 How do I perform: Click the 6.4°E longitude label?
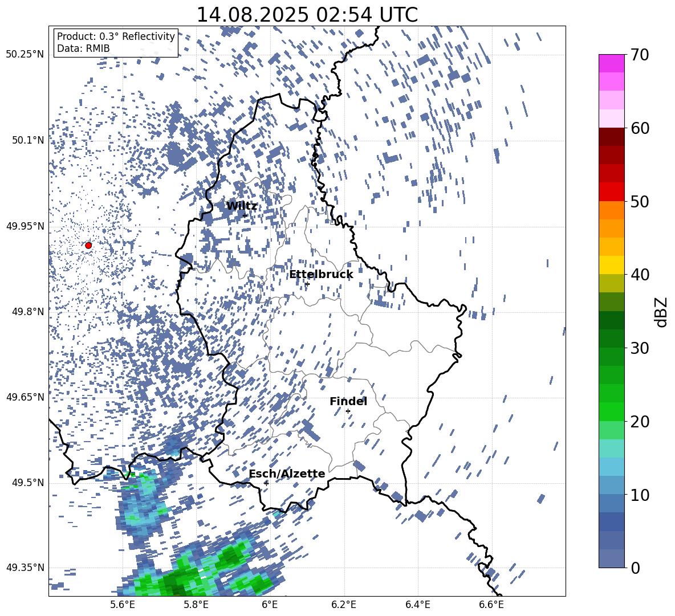tap(418, 605)
